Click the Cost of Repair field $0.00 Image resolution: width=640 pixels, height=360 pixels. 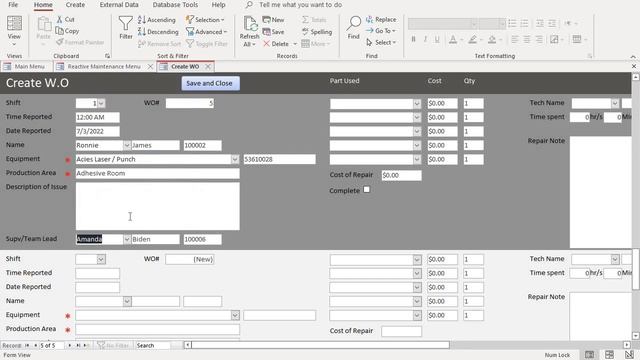pyautogui.click(x=401, y=176)
